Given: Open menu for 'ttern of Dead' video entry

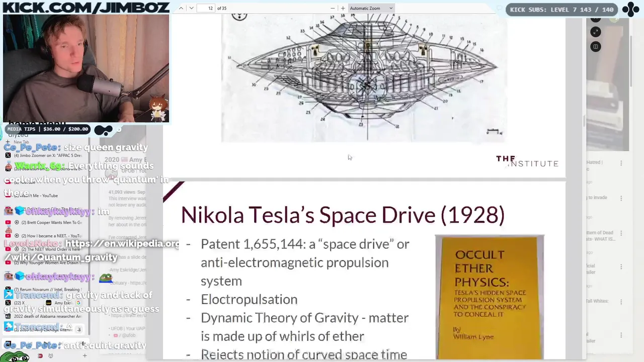Looking at the screenshot, I should pos(621,233).
